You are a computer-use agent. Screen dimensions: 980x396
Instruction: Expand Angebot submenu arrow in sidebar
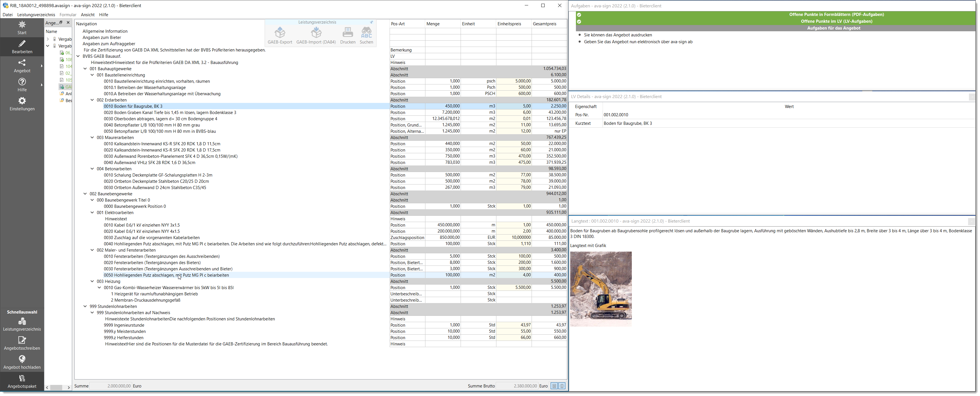point(41,66)
